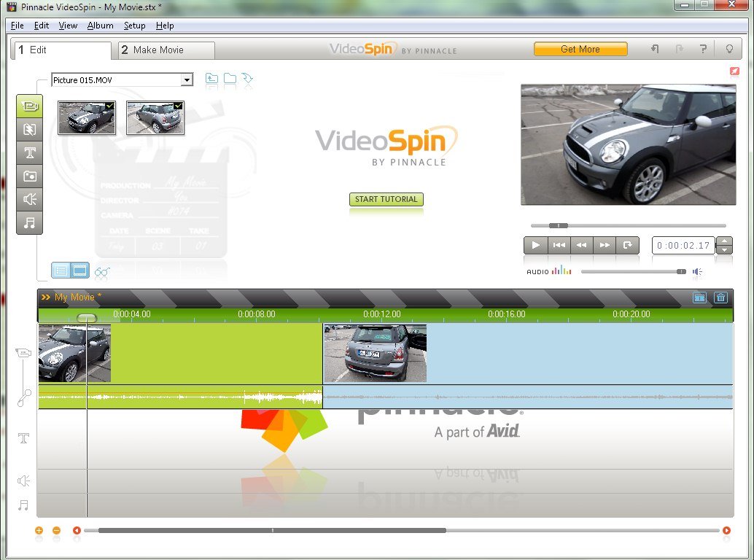The image size is (754, 560).
Task: Select the green first timeline clip
Action: click(x=180, y=354)
